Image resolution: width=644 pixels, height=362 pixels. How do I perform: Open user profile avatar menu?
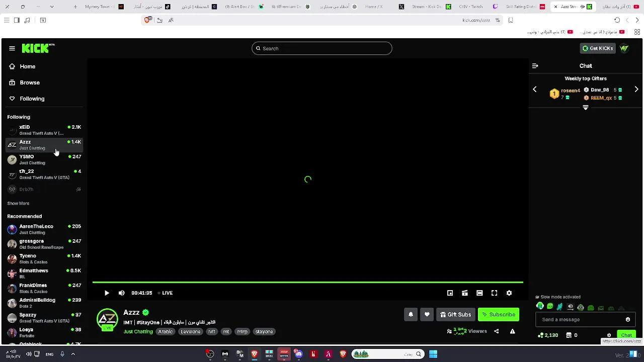coord(624,48)
